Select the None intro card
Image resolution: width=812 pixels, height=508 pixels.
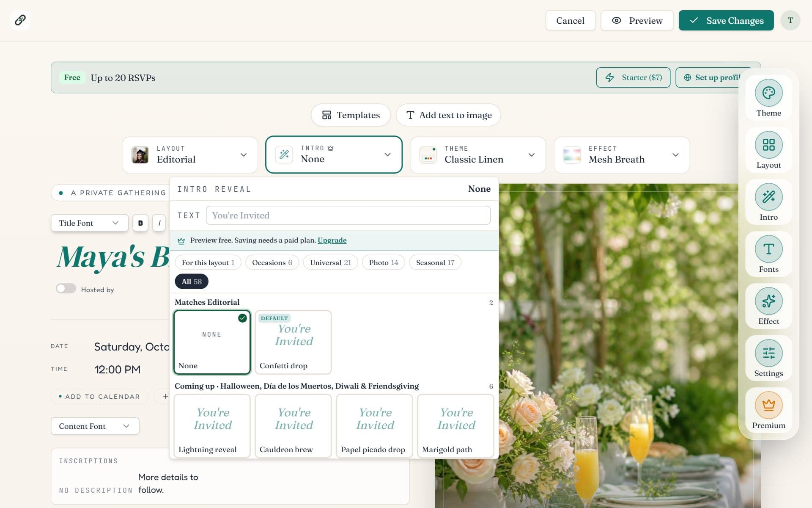[x=212, y=342]
